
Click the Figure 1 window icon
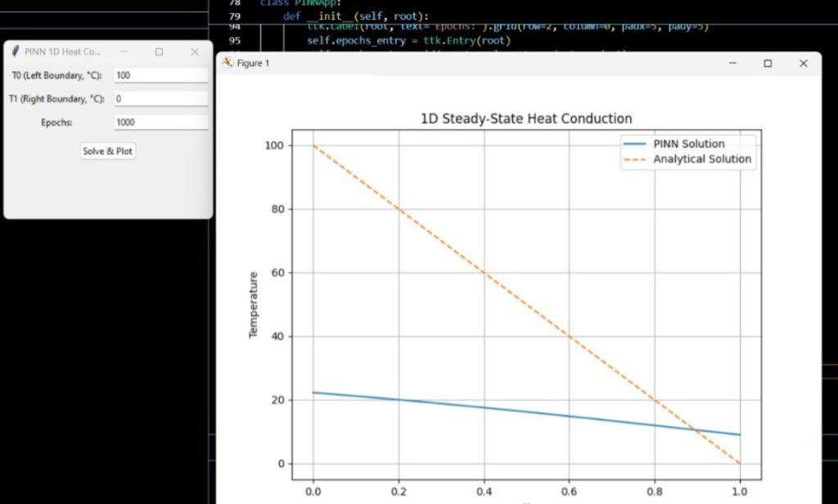click(228, 64)
